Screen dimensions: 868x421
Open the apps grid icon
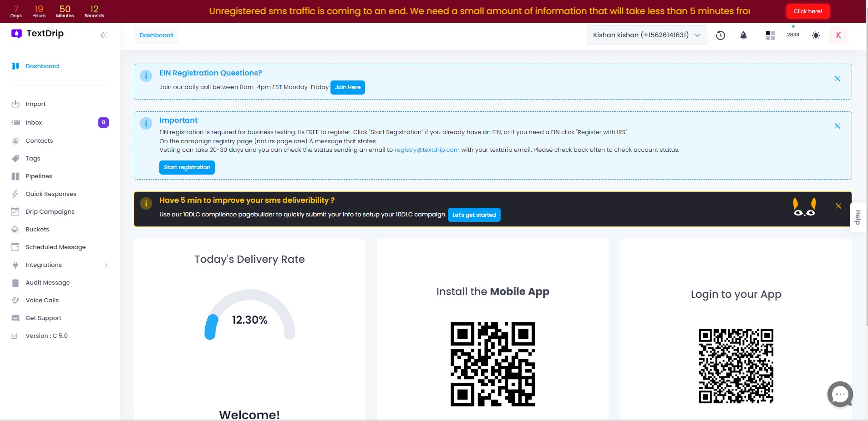770,35
